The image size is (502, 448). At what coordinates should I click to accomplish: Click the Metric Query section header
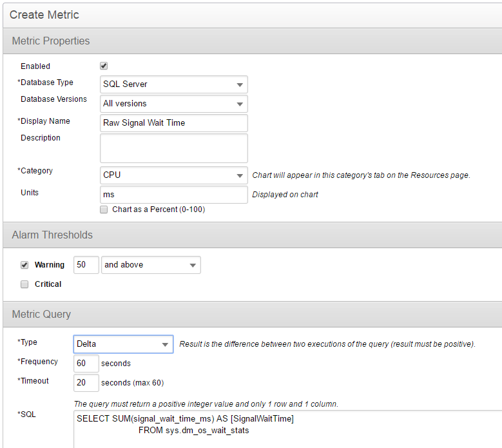[251, 315]
